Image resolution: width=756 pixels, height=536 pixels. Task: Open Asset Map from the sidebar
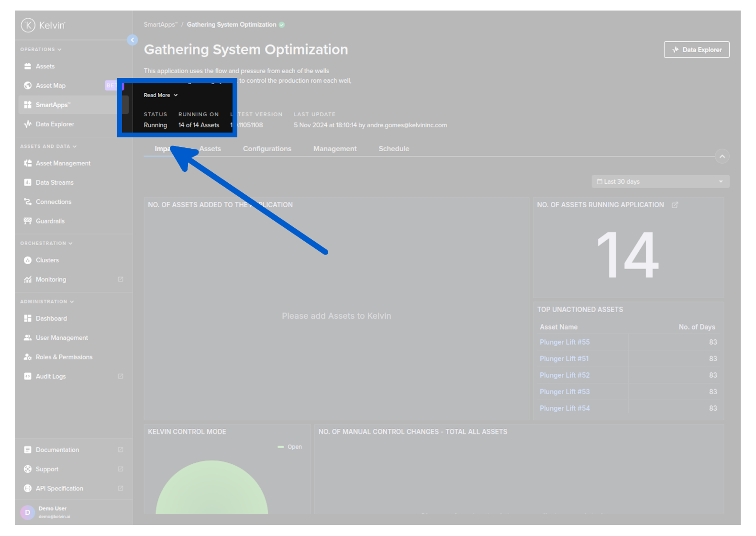tap(50, 86)
